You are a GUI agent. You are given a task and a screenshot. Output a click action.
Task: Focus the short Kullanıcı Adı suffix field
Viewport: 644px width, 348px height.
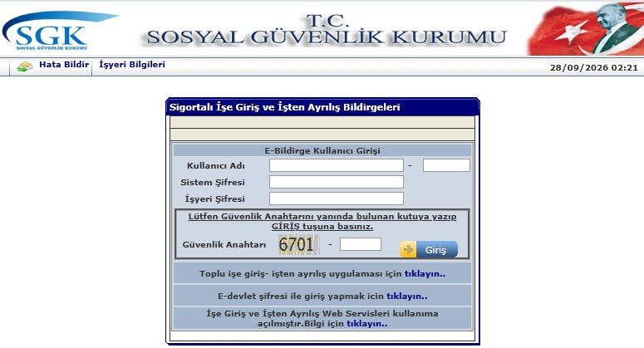[446, 165]
